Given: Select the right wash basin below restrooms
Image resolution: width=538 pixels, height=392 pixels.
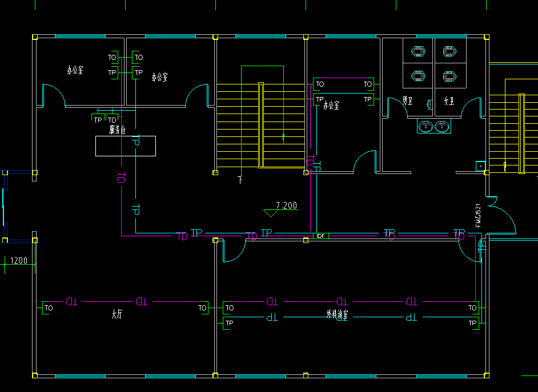Looking at the screenshot, I should [442, 126].
